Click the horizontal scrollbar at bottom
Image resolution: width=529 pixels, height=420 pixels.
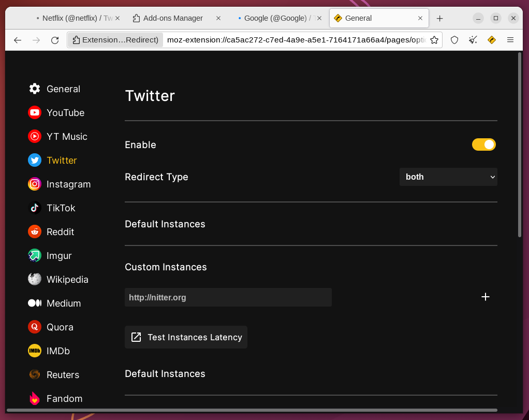coord(252,410)
